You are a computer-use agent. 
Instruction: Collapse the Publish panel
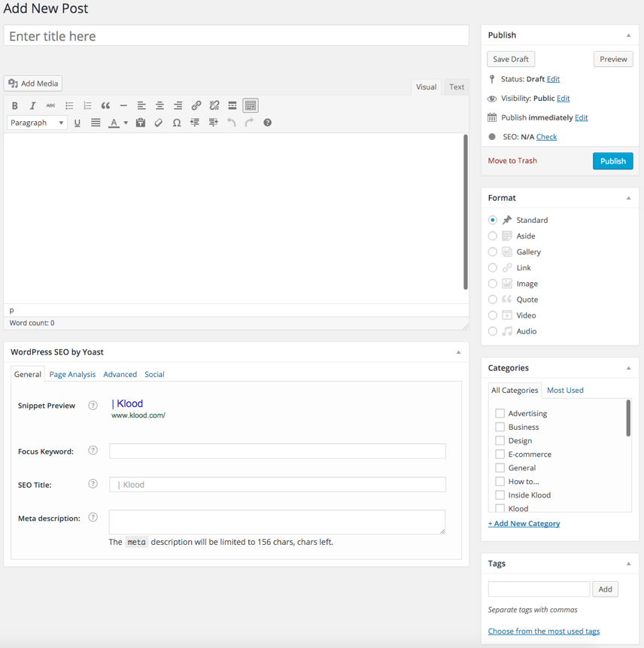point(627,35)
